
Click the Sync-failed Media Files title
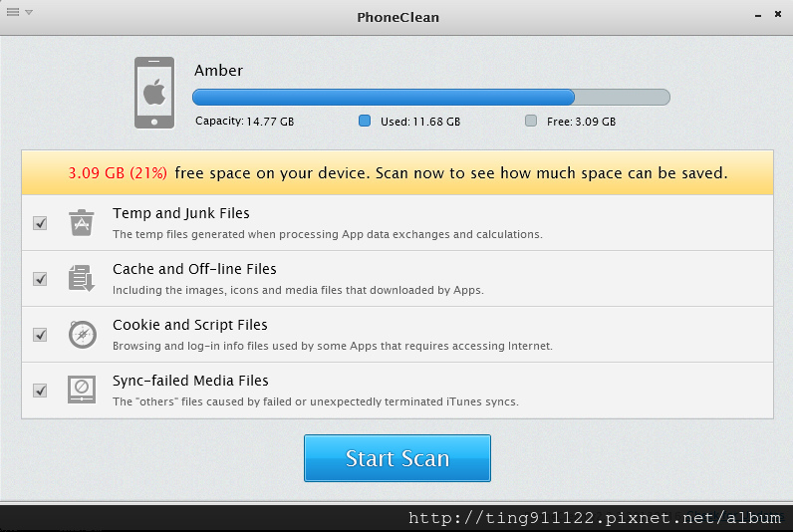(190, 381)
